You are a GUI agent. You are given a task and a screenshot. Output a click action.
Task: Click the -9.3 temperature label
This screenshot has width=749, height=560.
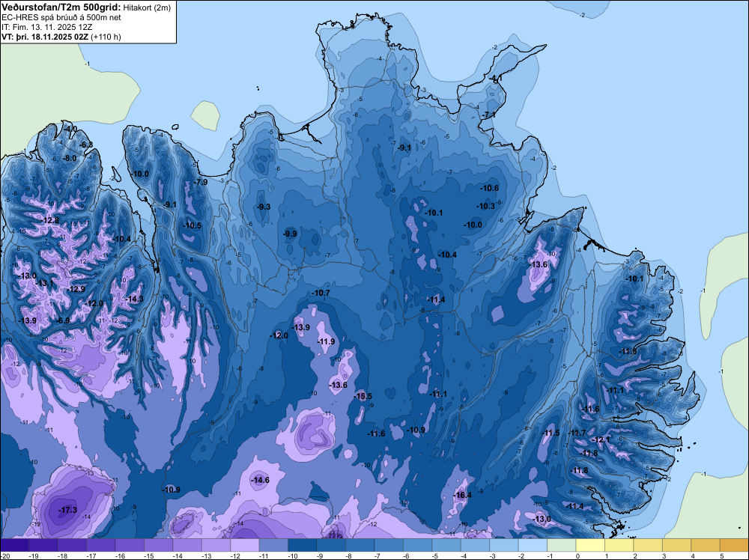[x=264, y=207]
